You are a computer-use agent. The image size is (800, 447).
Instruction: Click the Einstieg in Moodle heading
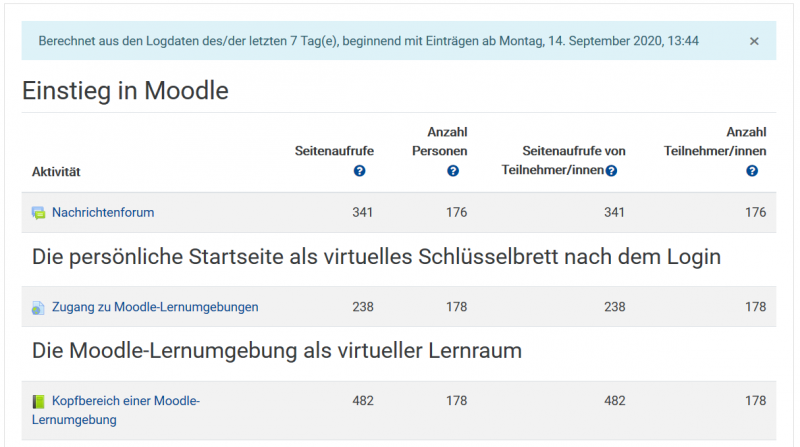(x=125, y=91)
